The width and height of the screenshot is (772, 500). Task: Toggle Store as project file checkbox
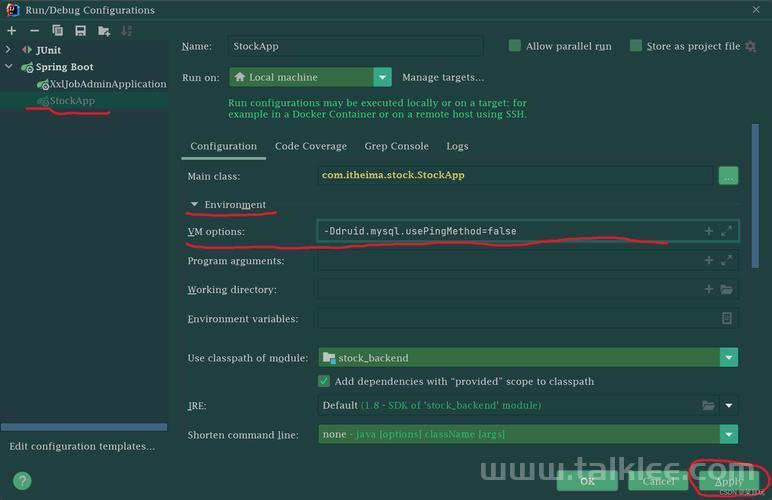(636, 46)
